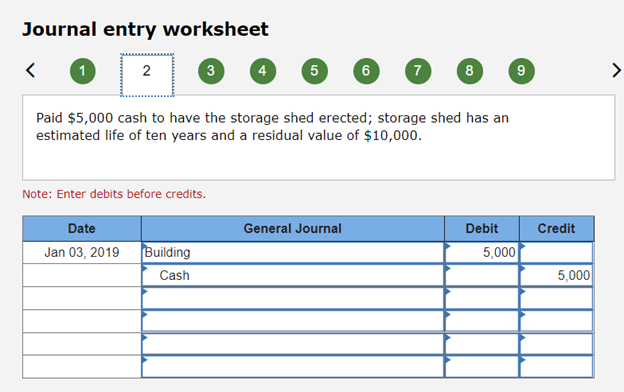The image size is (624, 392).
Task: Open journal entry step 1
Action: (82, 71)
